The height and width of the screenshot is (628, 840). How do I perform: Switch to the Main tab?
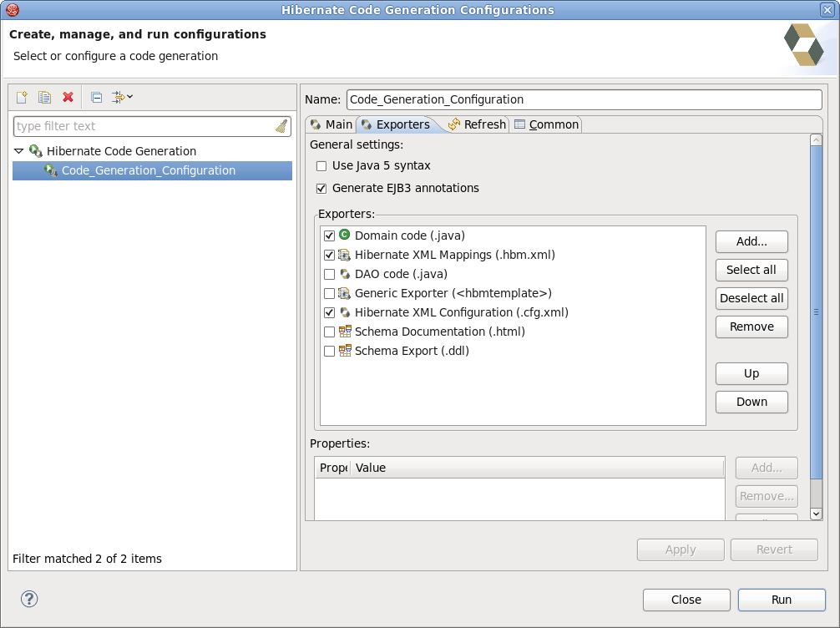pos(338,124)
